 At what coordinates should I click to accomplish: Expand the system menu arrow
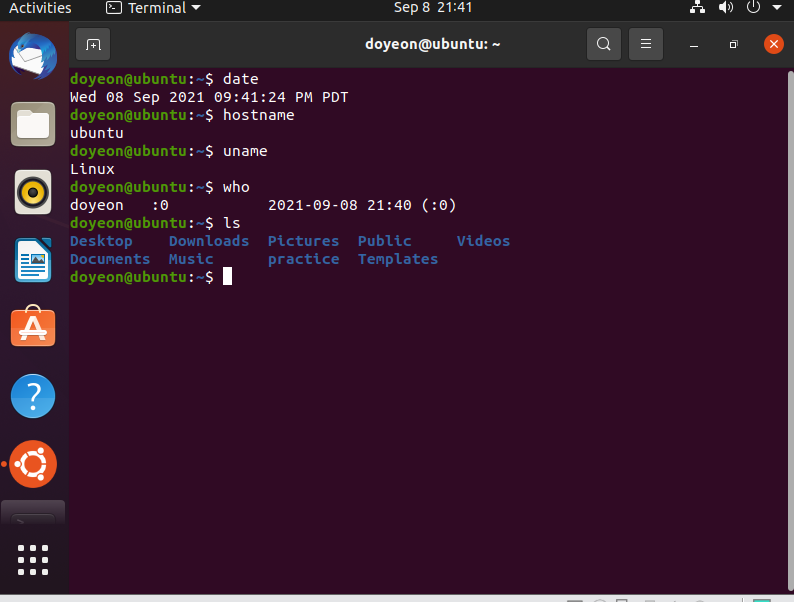[x=777, y=8]
